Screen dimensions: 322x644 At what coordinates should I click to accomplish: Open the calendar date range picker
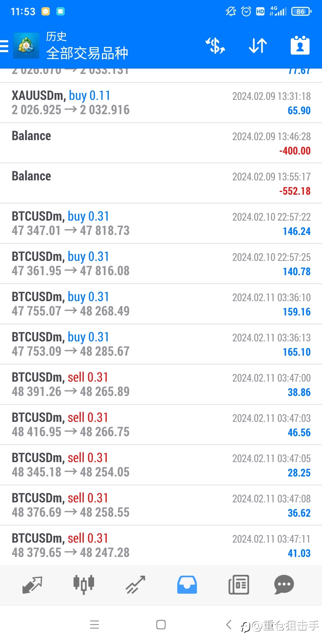pos(300,45)
